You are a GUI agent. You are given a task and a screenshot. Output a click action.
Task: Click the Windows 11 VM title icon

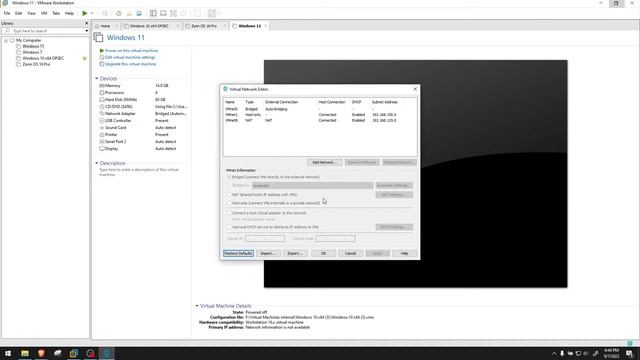click(x=98, y=38)
